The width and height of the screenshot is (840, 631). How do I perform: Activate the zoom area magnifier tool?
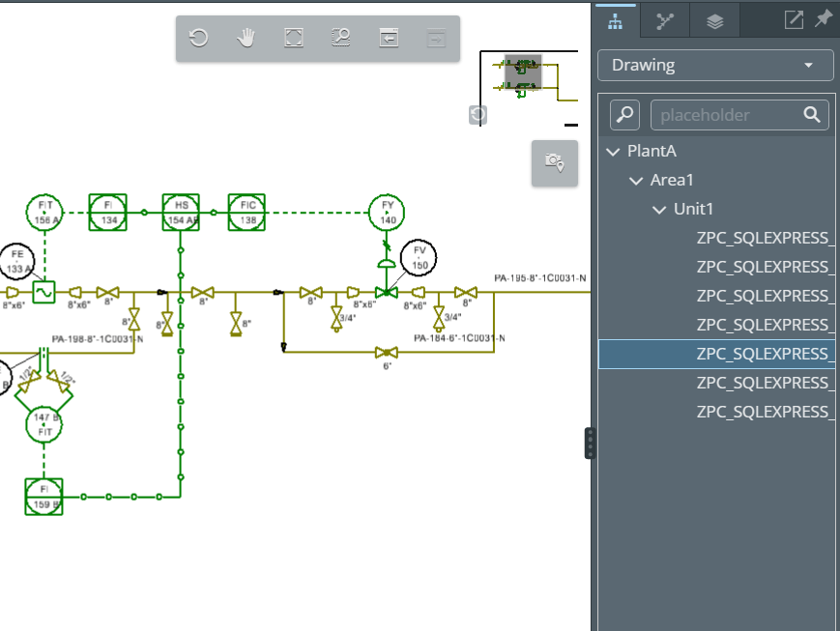(341, 39)
